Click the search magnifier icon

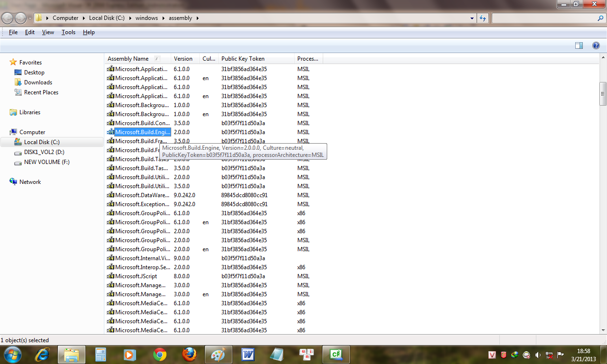(600, 18)
